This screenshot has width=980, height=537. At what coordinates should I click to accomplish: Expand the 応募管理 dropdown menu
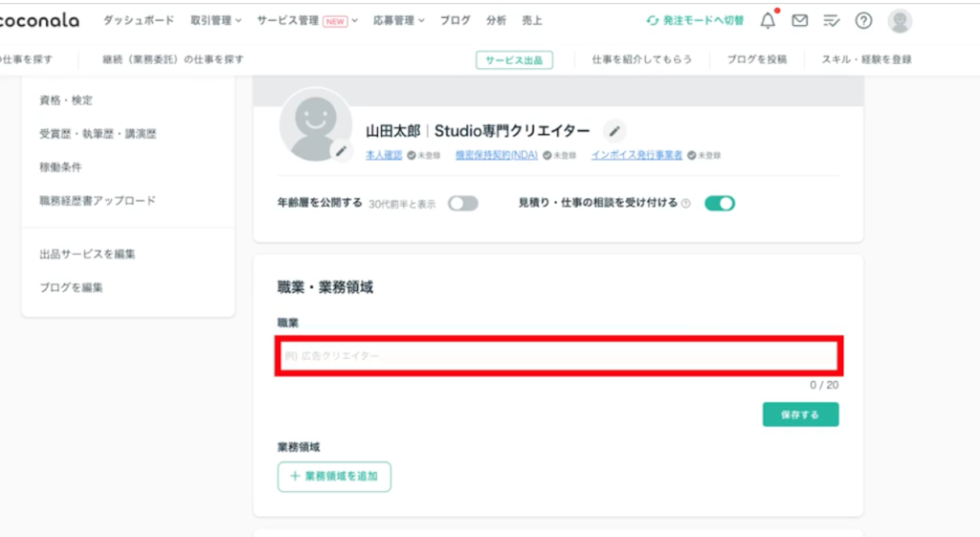(x=399, y=21)
